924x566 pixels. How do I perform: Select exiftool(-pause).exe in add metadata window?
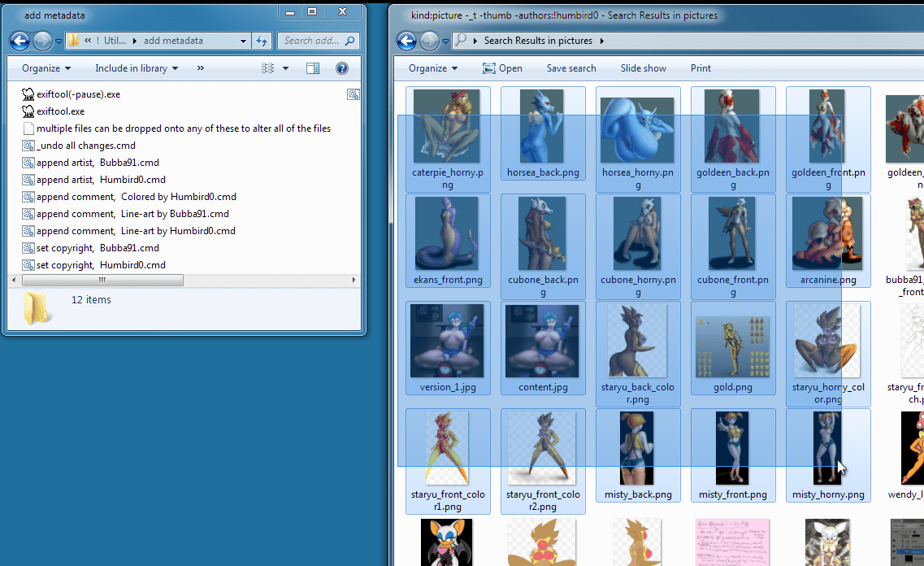[78, 94]
